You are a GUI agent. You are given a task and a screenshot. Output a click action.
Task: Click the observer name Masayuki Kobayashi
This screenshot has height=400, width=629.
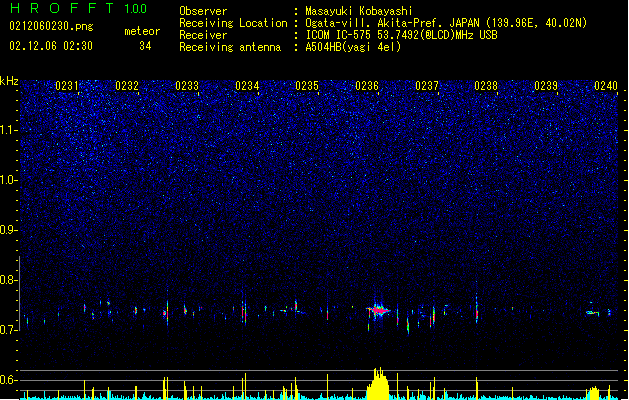tap(359, 11)
